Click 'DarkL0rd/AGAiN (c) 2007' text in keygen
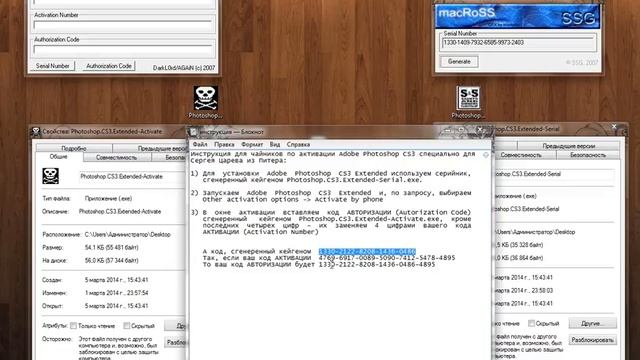The height and width of the screenshot is (360, 640). click(184, 68)
